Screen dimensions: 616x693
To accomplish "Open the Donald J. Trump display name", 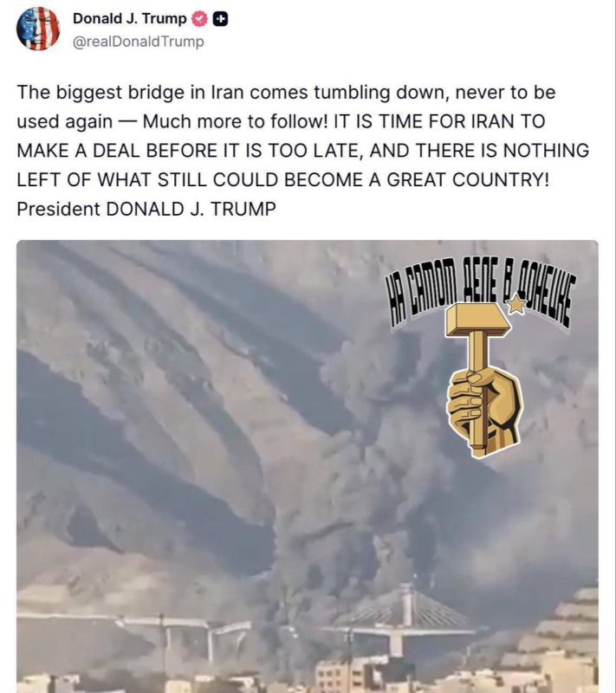I will pos(130,18).
